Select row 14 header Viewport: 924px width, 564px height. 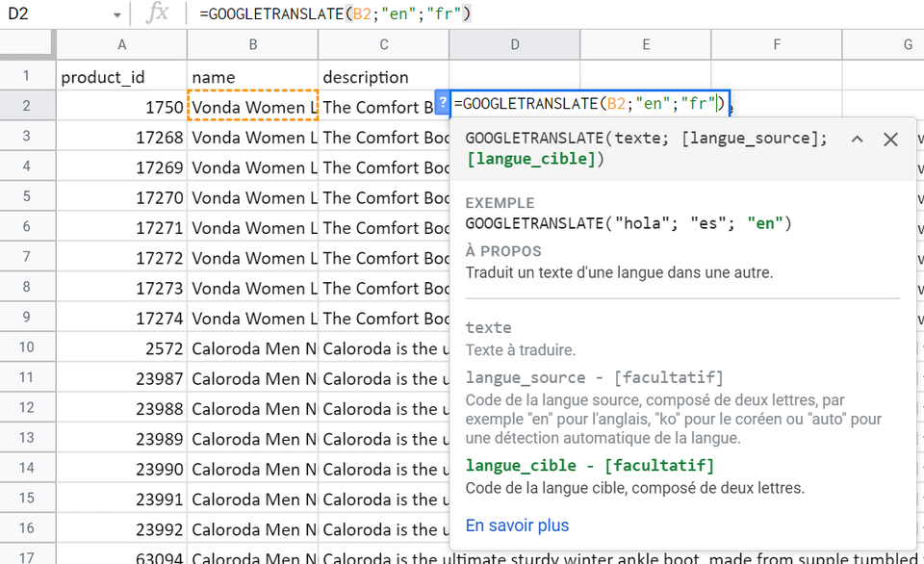click(x=27, y=468)
